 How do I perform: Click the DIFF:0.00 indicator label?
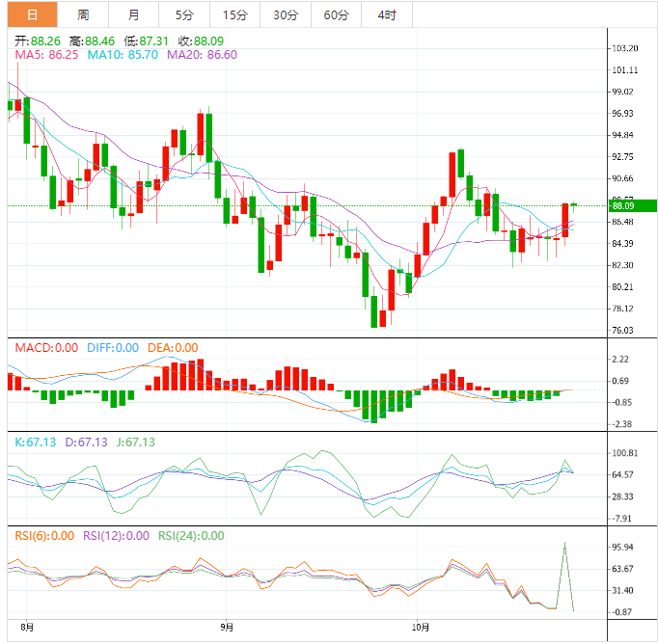[113, 348]
